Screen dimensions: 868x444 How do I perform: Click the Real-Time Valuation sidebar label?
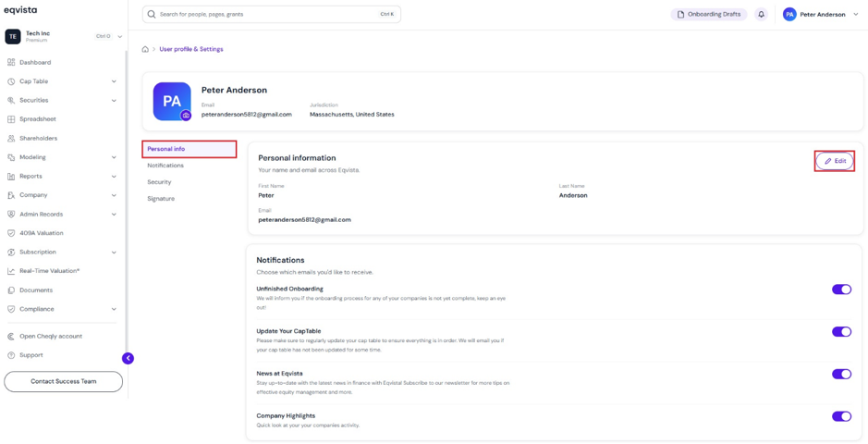50,271
